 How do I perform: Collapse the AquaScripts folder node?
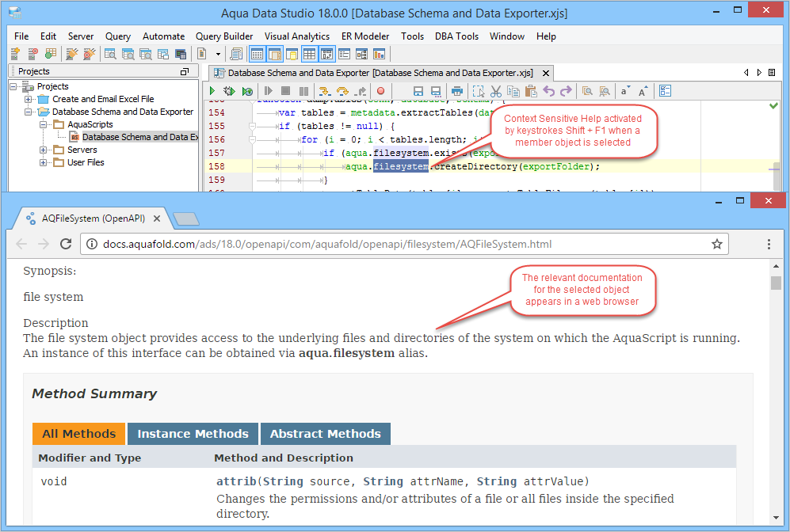[x=44, y=124]
